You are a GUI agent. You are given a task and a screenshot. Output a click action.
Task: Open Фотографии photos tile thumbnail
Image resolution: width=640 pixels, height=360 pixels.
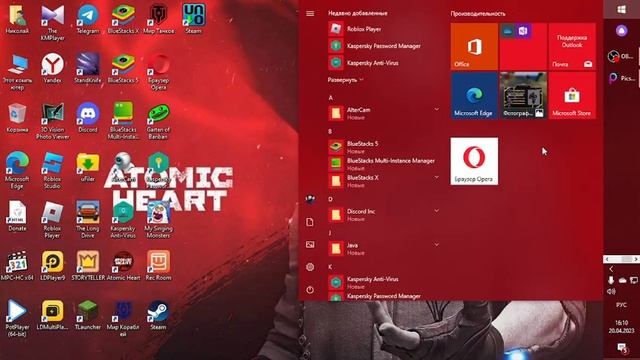click(523, 96)
